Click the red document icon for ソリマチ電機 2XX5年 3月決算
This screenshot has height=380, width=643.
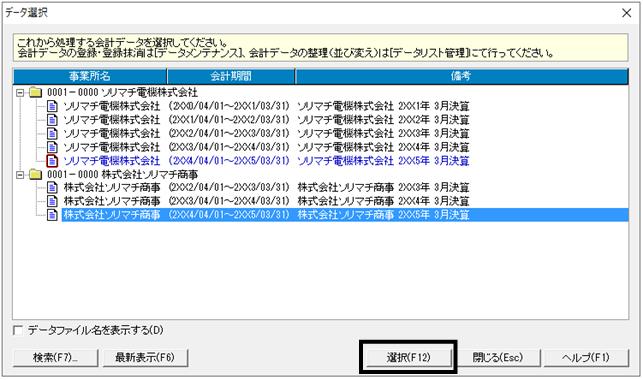coord(52,161)
